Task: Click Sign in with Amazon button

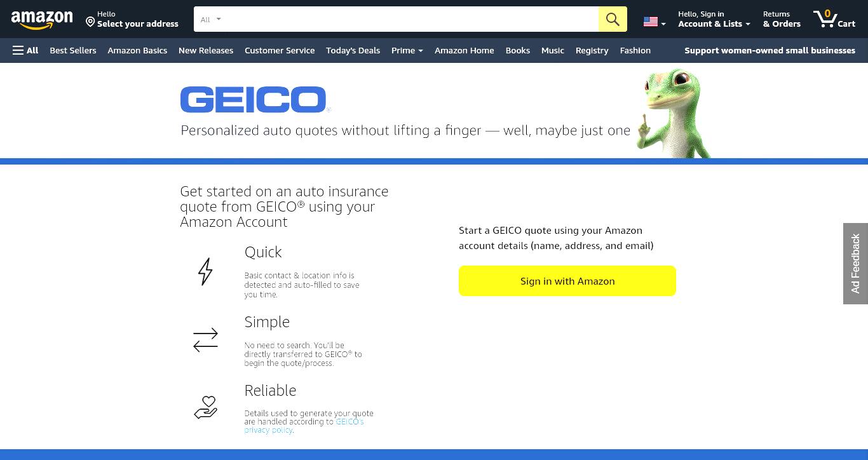Action: point(567,281)
